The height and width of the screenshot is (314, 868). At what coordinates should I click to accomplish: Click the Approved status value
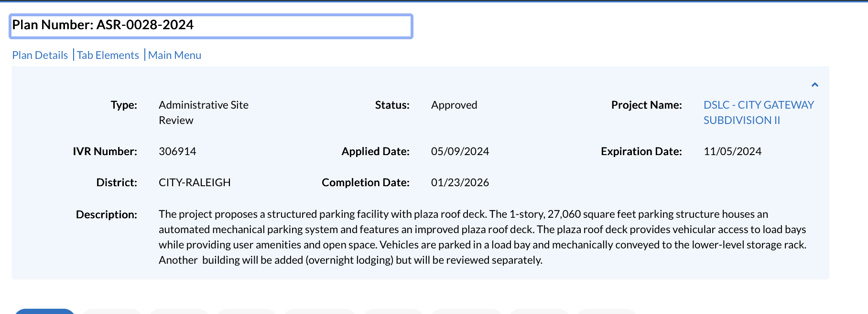pos(454,105)
